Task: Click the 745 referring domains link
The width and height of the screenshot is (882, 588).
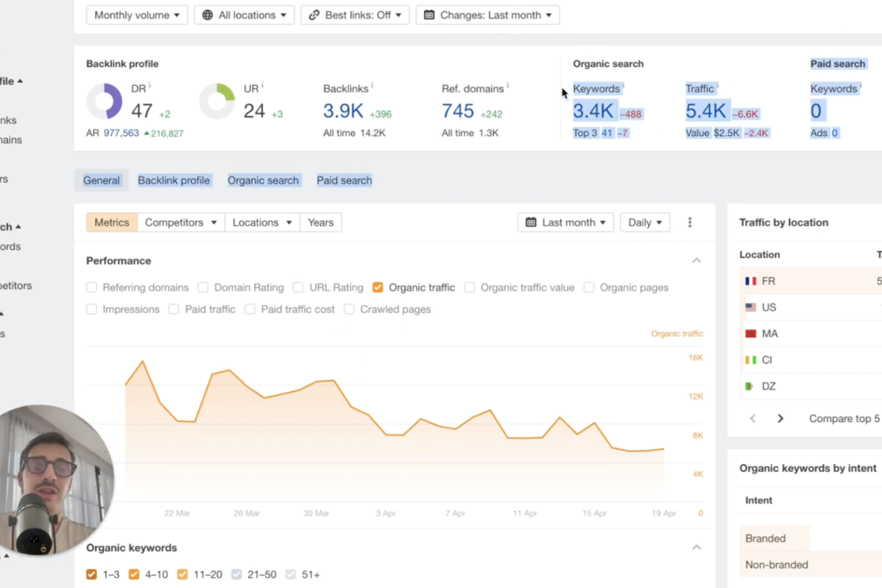Action: 457,111
